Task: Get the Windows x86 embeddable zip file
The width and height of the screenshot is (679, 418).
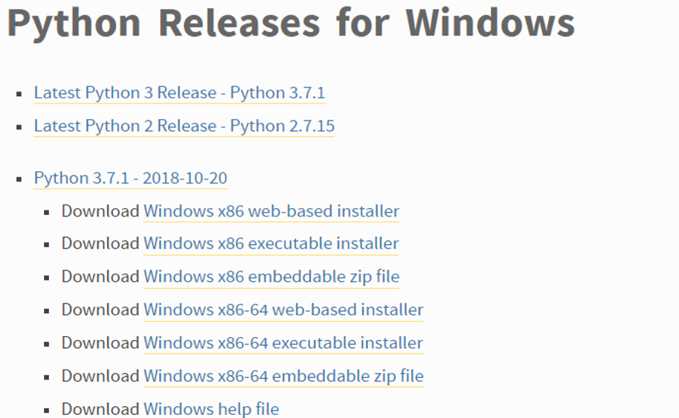Action: (x=273, y=276)
